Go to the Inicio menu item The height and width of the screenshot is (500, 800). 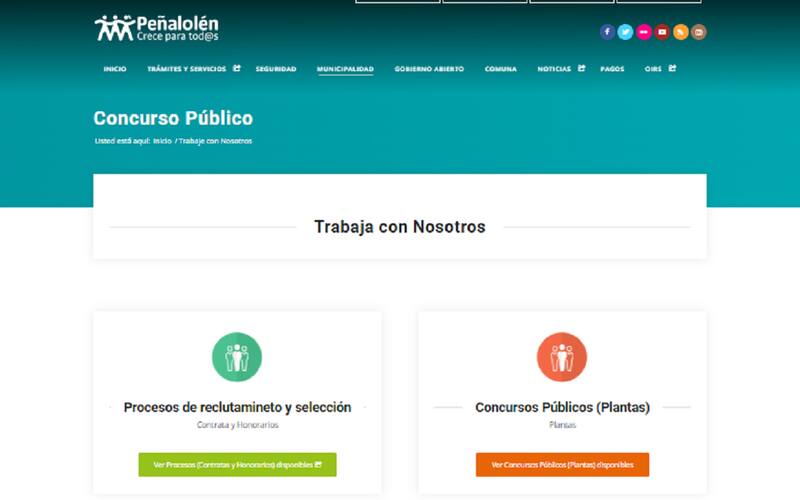[x=115, y=69]
